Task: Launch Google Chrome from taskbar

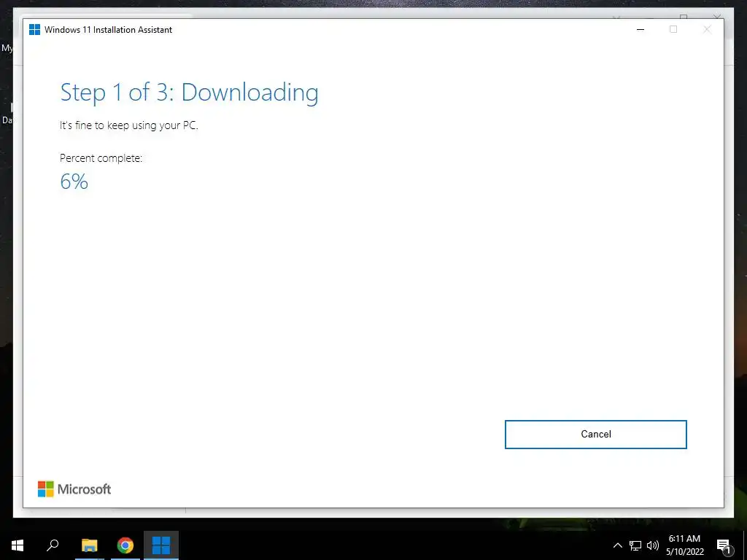Action: click(x=125, y=545)
